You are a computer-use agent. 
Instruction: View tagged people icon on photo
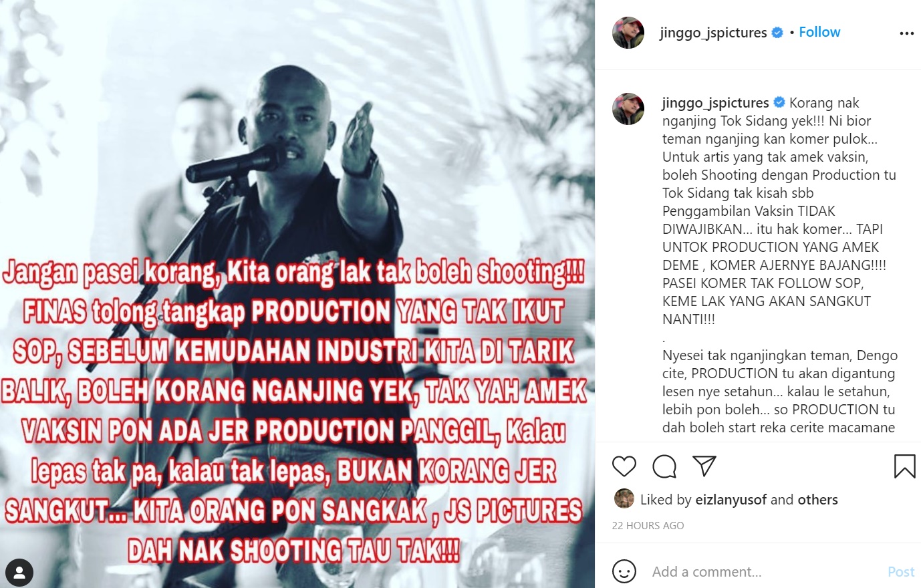click(x=19, y=573)
